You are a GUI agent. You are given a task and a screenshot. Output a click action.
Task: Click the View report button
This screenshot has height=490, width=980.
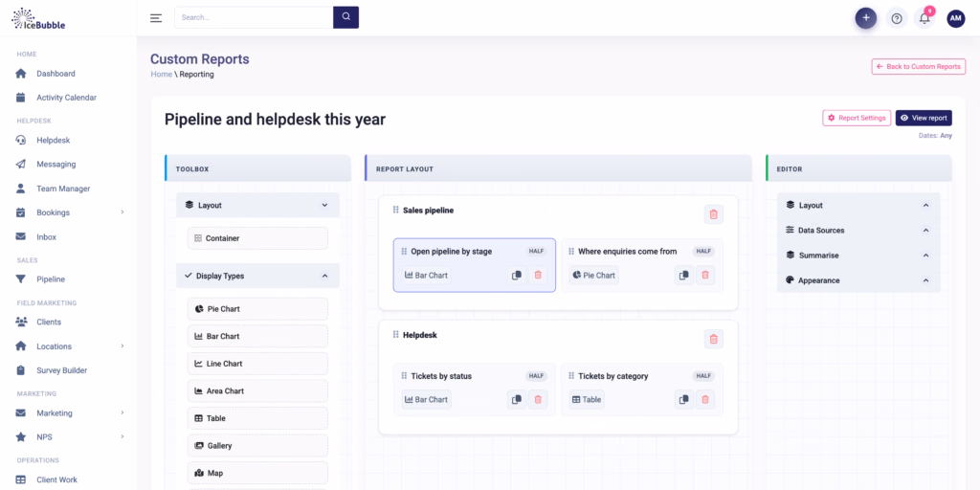pos(924,118)
